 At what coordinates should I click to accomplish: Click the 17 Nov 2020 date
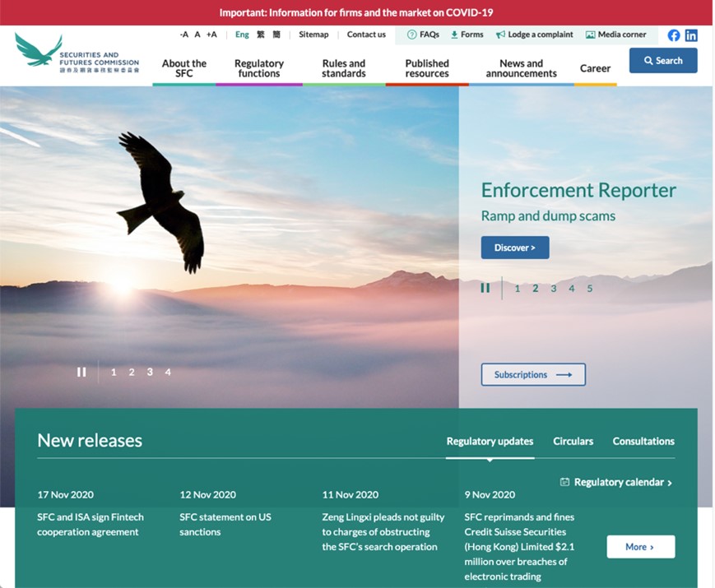click(x=66, y=494)
